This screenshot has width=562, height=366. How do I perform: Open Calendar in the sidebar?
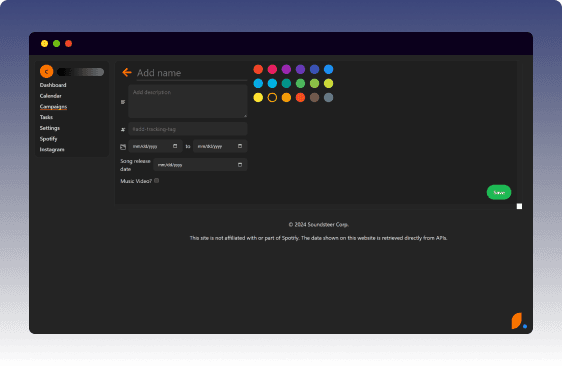(51, 96)
